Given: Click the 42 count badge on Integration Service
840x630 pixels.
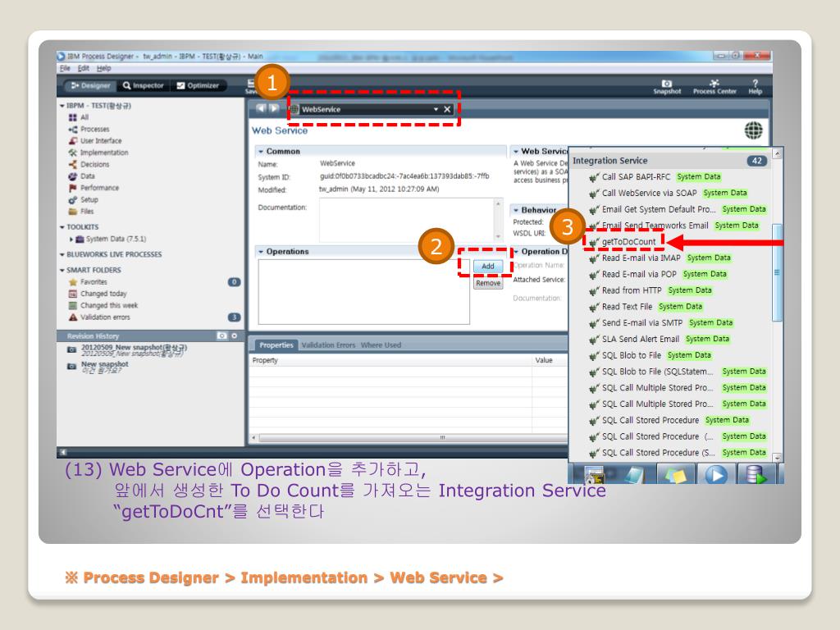Looking at the screenshot, I should [757, 161].
